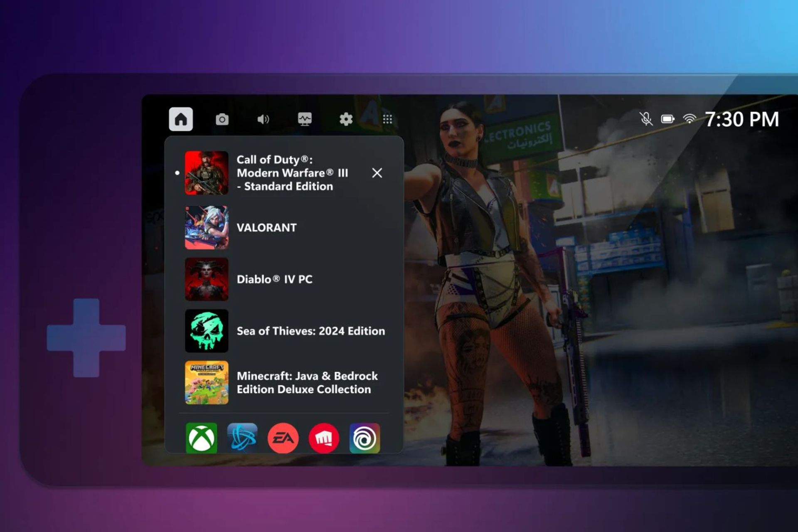Open the Audio volume widget

click(263, 119)
